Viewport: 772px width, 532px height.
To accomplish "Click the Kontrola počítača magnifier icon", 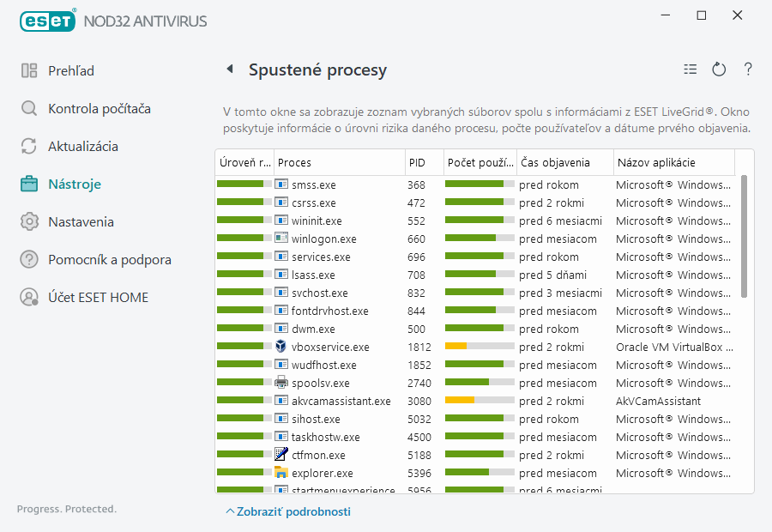I will click(x=29, y=109).
